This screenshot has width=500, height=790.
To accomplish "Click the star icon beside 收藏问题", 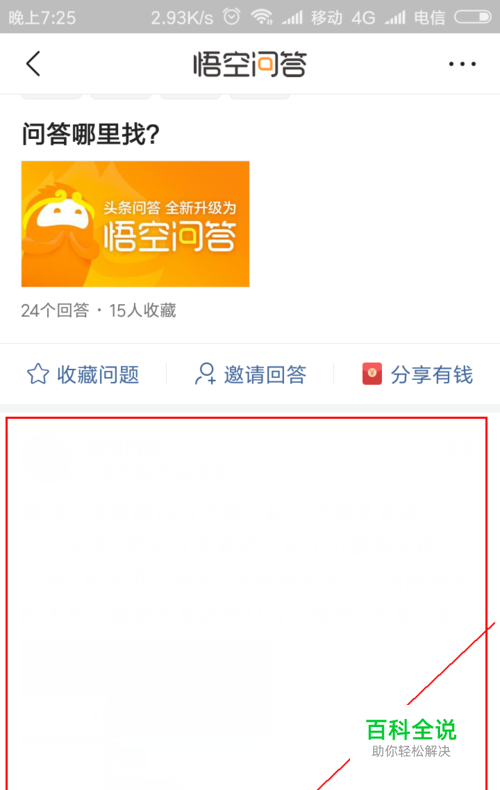I will pos(38,374).
